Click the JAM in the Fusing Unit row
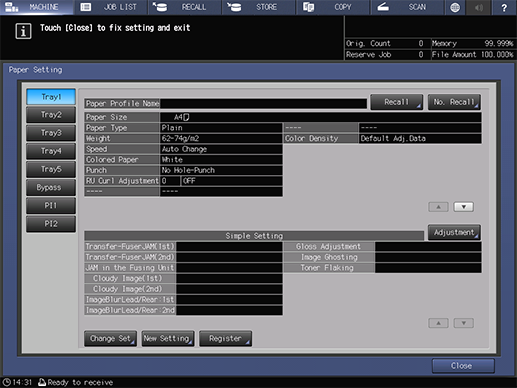517x388 pixels. point(183,268)
